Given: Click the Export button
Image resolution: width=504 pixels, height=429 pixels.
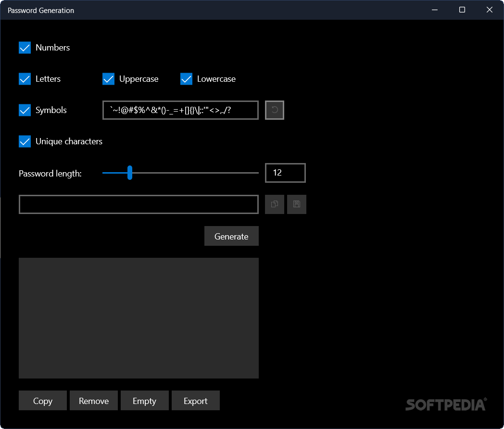Looking at the screenshot, I should click(x=196, y=401).
